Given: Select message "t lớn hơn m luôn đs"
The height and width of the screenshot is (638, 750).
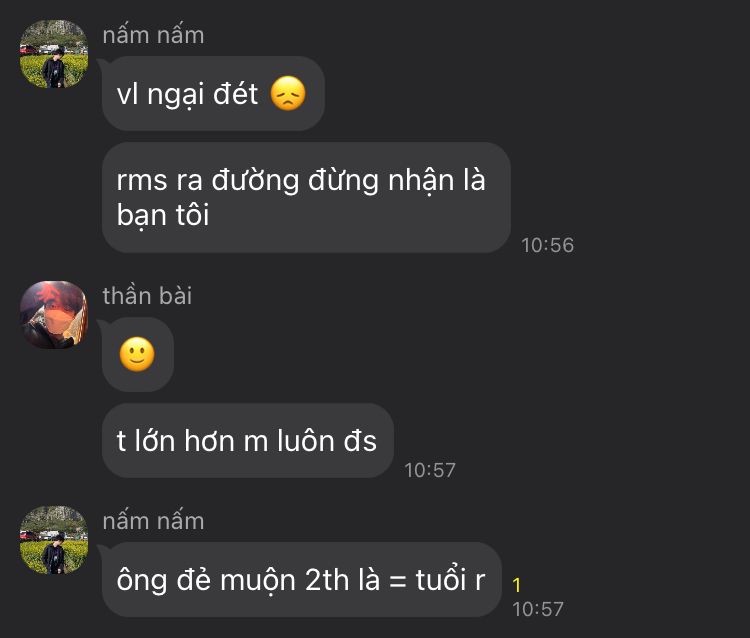Looking at the screenshot, I should [x=248, y=440].
